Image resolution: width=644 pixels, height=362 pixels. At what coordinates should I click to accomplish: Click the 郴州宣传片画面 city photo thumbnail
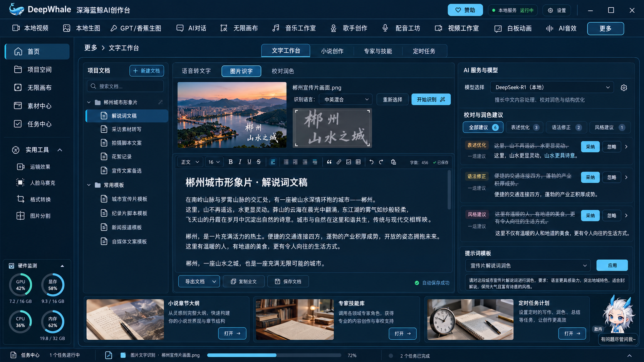(x=232, y=115)
